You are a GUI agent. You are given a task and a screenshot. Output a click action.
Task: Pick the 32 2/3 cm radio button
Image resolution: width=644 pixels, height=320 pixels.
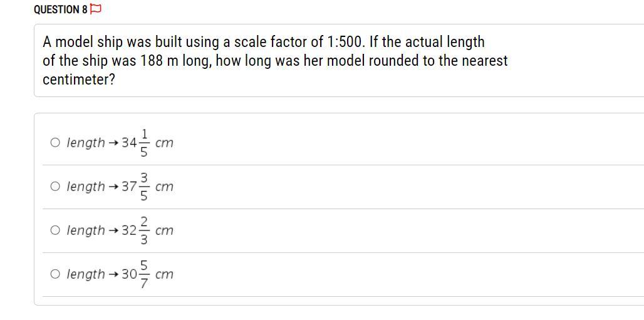coord(55,230)
